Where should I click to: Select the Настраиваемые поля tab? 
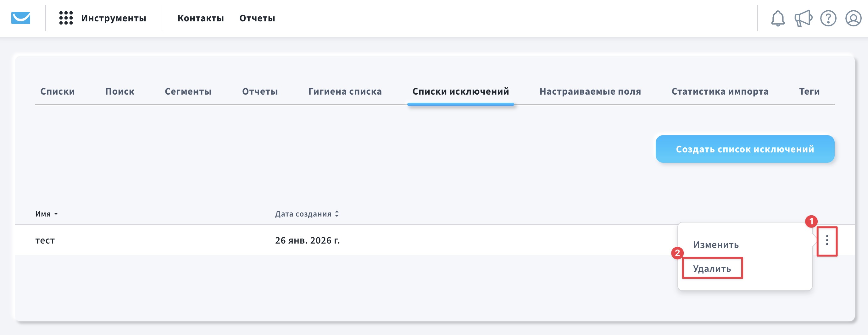[x=590, y=91]
